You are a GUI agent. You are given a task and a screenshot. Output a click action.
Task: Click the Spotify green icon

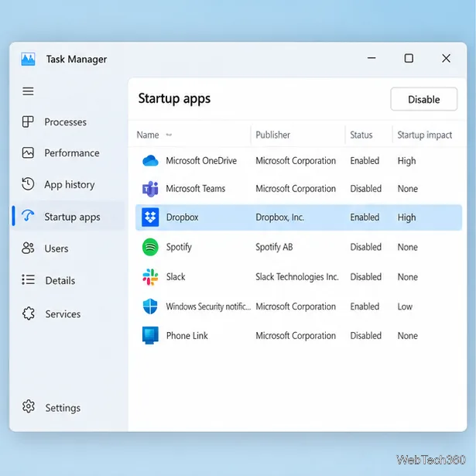click(x=150, y=247)
